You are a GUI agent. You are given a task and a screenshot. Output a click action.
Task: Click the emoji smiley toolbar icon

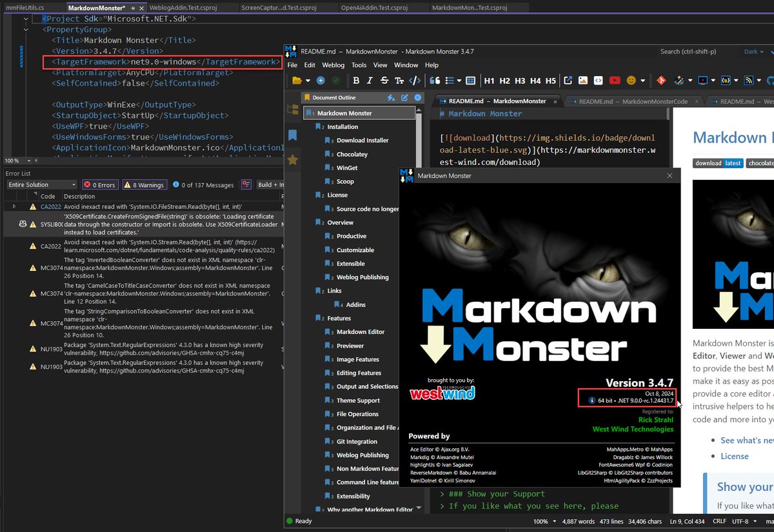click(x=631, y=81)
